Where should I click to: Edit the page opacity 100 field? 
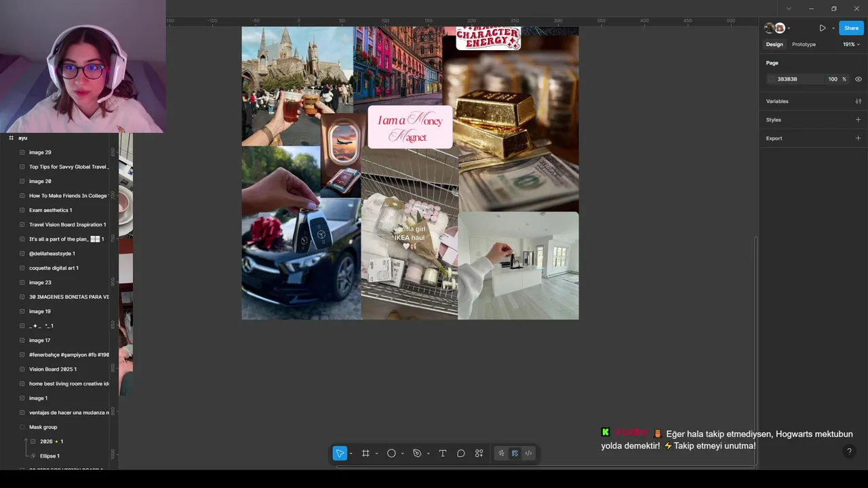pyautogui.click(x=833, y=79)
